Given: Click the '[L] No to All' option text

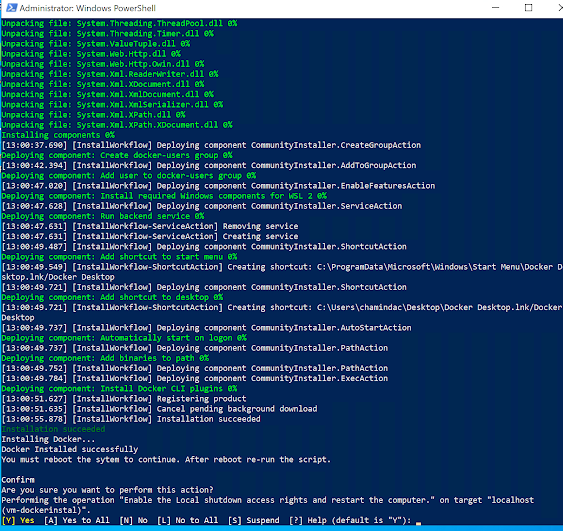Looking at the screenshot, I should (x=187, y=520).
